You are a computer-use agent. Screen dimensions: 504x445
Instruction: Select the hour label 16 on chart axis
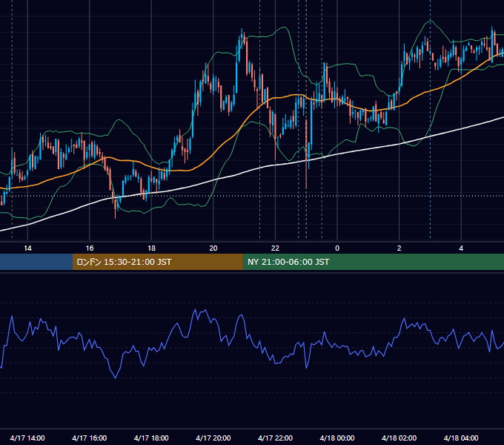click(90, 248)
